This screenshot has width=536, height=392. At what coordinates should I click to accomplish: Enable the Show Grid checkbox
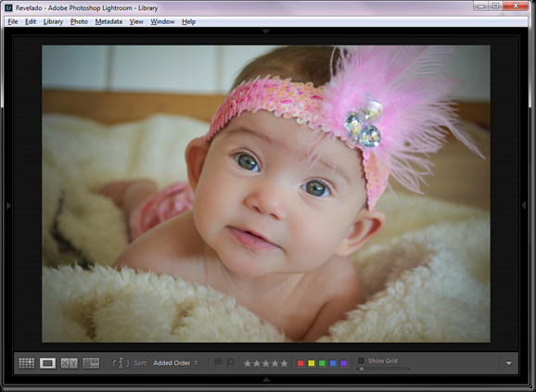click(361, 360)
